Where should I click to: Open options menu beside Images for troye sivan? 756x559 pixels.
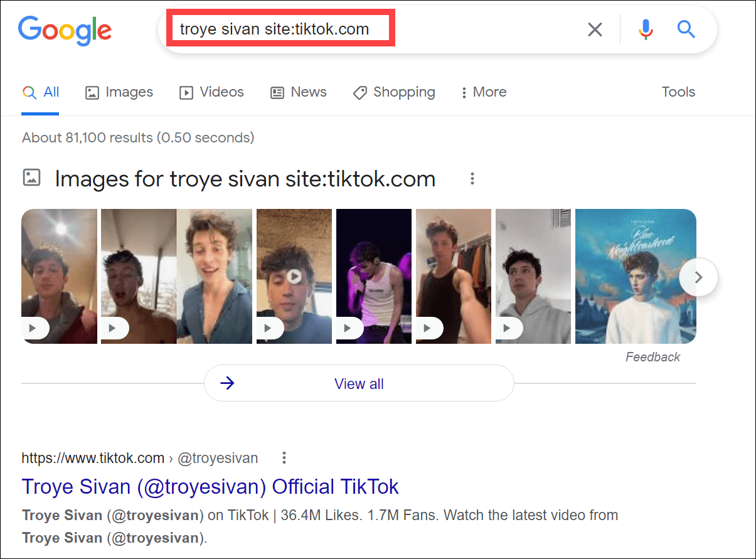[x=472, y=179]
